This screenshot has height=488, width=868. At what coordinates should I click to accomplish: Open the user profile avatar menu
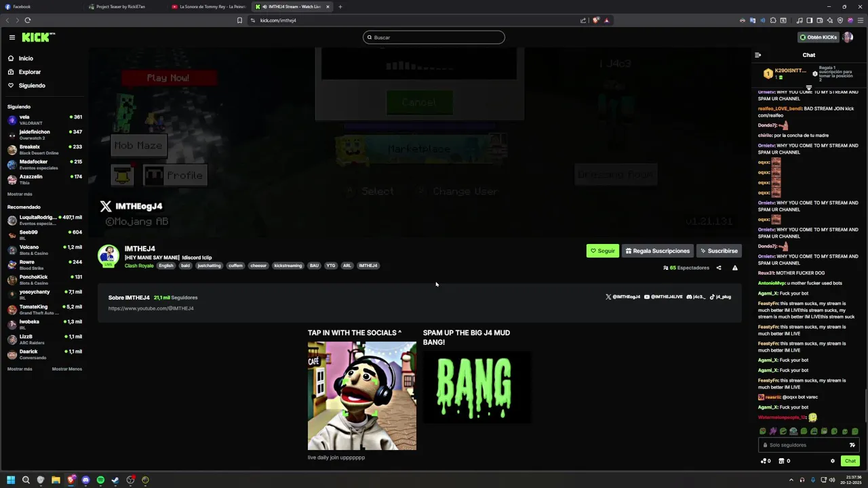[848, 37]
